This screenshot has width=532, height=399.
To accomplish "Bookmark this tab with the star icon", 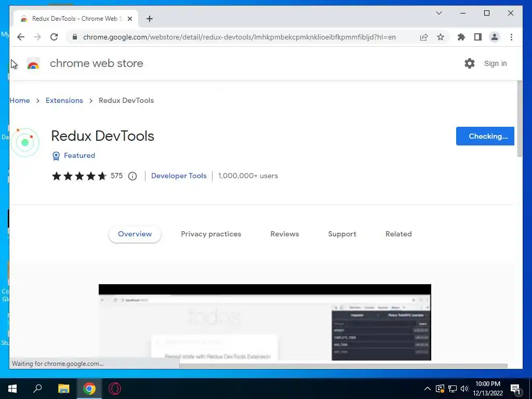I will (x=441, y=37).
